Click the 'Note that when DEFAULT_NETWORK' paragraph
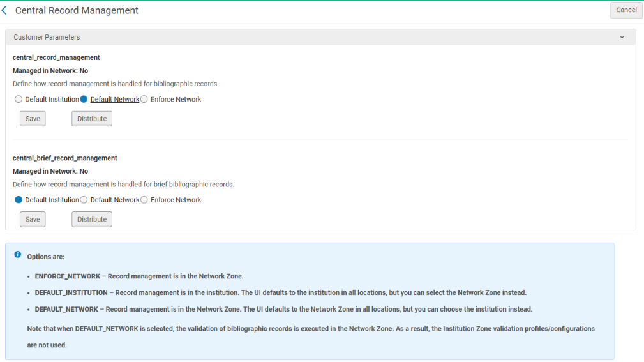The width and height of the screenshot is (644, 362). (311, 337)
